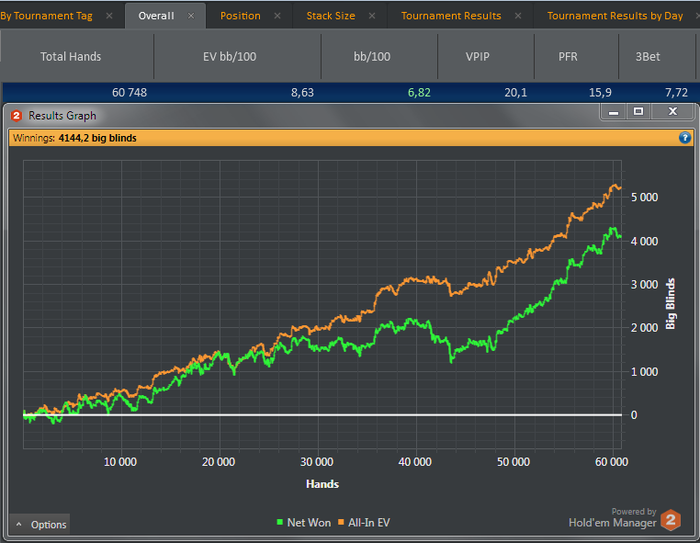Click the 5 000 big blinds axis label
700x543 pixels.
tap(644, 197)
